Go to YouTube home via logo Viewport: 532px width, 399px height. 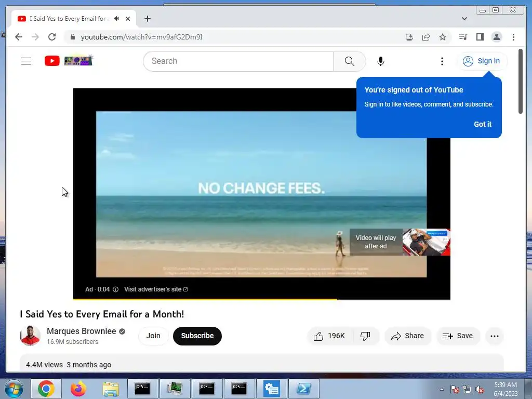[x=69, y=61]
